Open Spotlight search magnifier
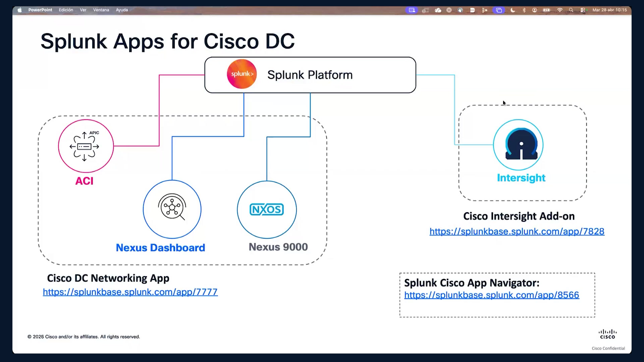 point(571,10)
